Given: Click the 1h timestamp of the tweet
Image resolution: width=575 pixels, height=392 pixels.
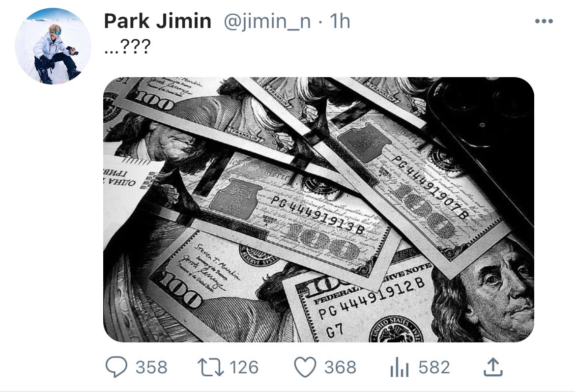Looking at the screenshot, I should click(340, 21).
